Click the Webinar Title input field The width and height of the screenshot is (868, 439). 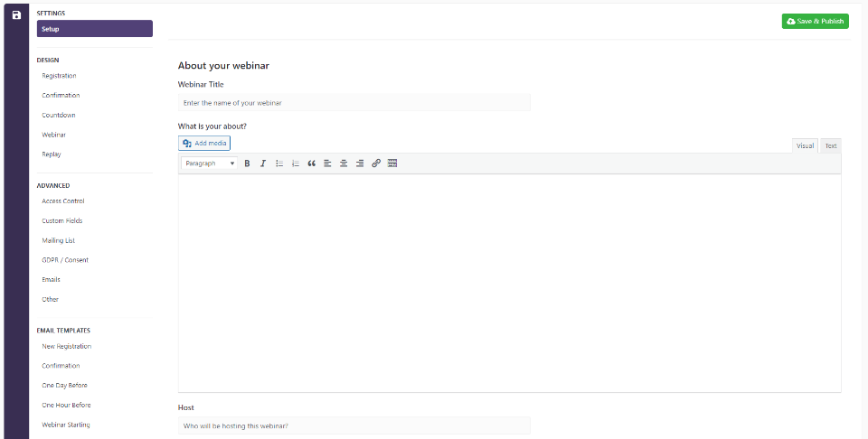click(x=354, y=103)
